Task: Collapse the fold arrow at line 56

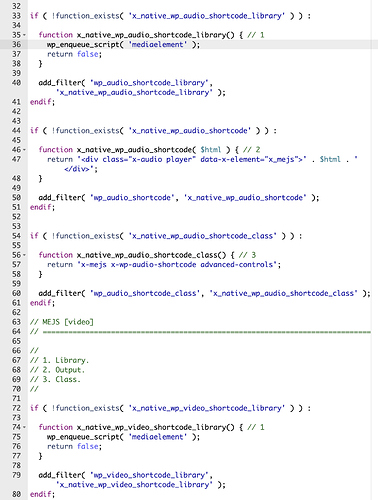Action: pos(24,255)
